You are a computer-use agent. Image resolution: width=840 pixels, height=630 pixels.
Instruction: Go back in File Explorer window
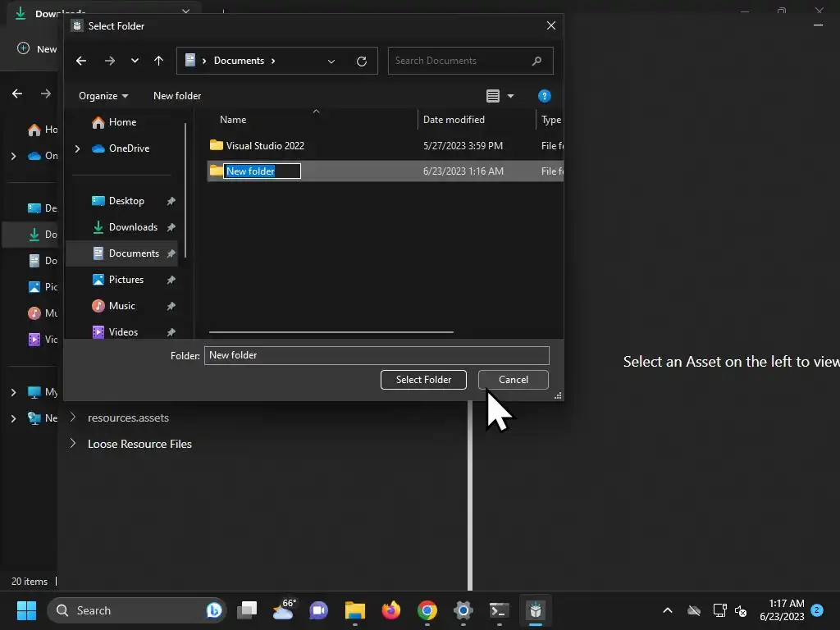pos(17,94)
